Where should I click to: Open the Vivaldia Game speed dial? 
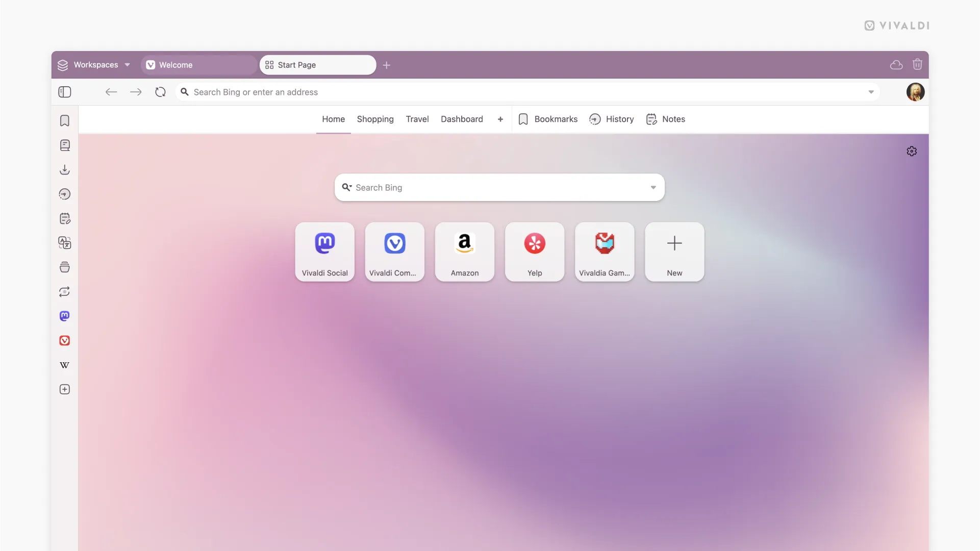pos(605,252)
